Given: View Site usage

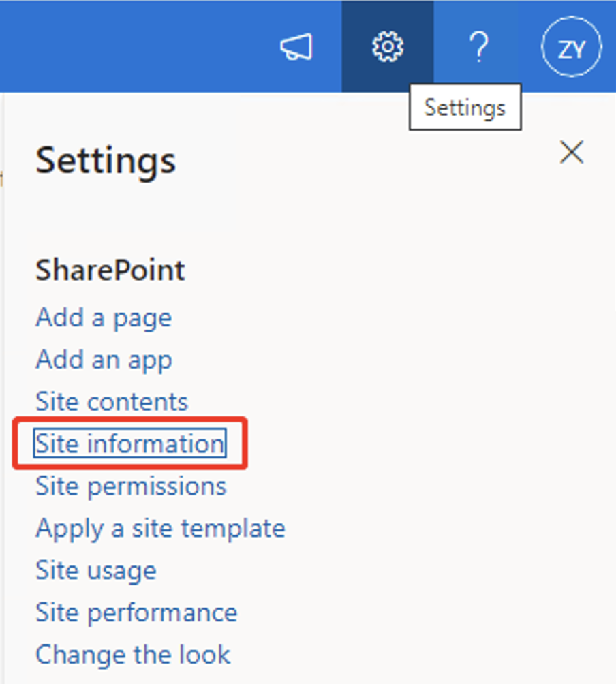Looking at the screenshot, I should (x=96, y=571).
